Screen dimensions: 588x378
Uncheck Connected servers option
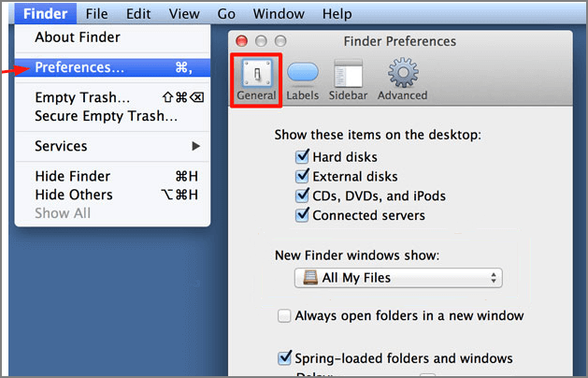pyautogui.click(x=302, y=216)
